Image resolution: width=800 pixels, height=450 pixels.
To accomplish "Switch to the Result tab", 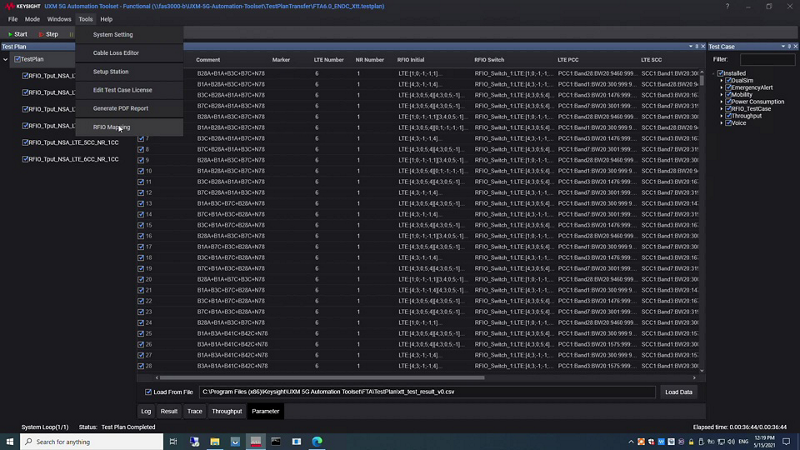I will click(x=169, y=411).
